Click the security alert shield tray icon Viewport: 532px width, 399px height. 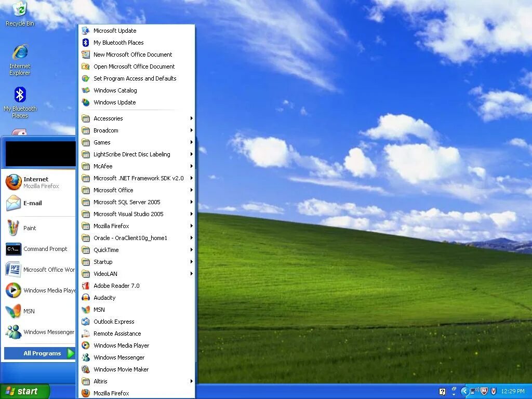tap(494, 391)
